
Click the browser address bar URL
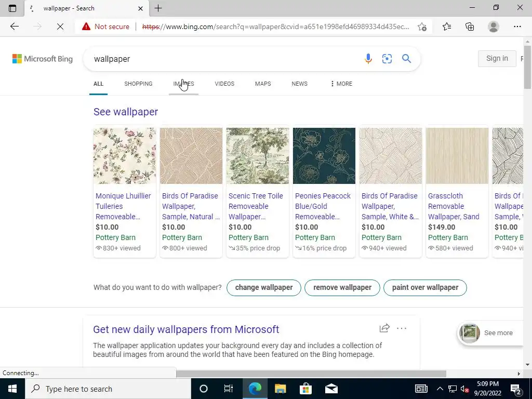[x=275, y=26]
